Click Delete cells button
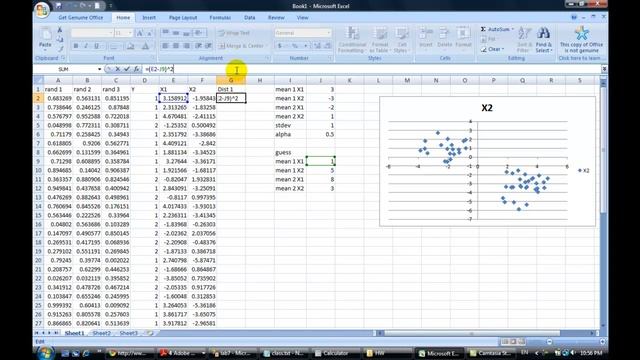The height and width of the screenshot is (360, 640). (444, 38)
